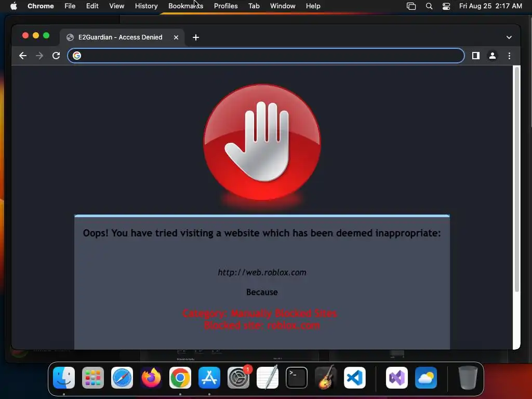This screenshot has width=532, height=399.
Task: Click the Stage Manager menu bar icon
Action: click(x=411, y=6)
